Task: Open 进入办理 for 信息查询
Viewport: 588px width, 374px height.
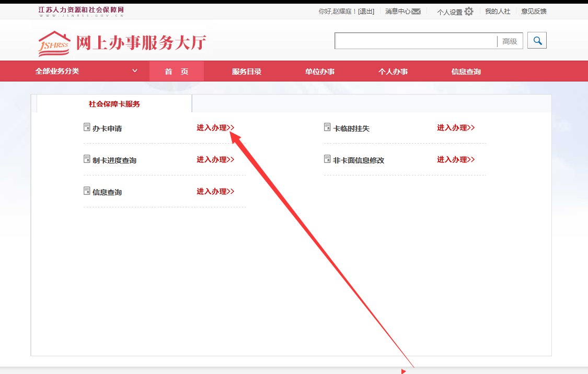Action: pyautogui.click(x=215, y=191)
